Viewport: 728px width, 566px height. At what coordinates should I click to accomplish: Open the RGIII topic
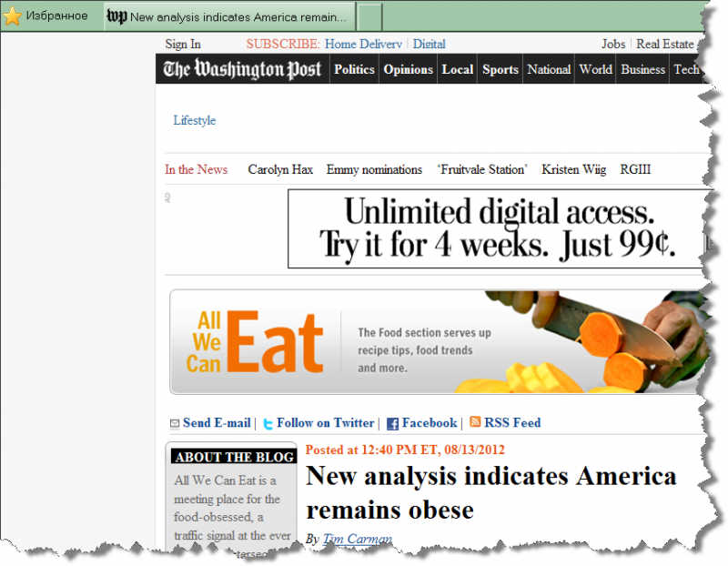(635, 169)
